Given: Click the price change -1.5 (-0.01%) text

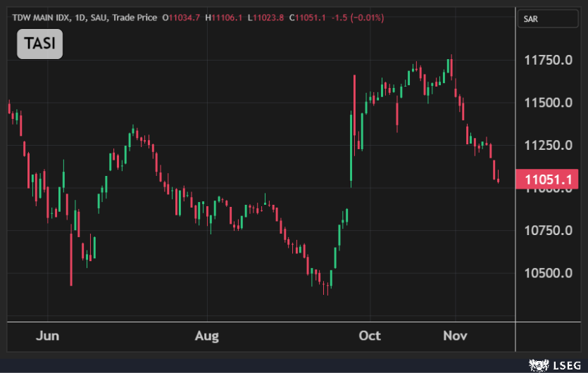Looking at the screenshot, I should click(356, 18).
